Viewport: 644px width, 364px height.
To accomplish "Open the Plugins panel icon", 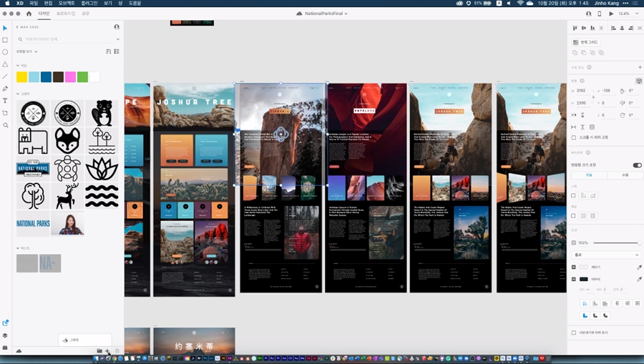I will coord(5,347).
